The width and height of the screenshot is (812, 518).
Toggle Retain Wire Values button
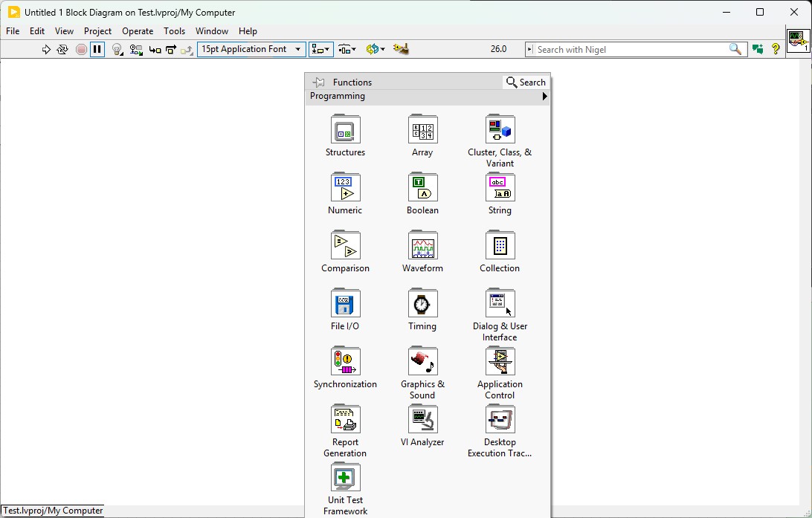tap(135, 49)
